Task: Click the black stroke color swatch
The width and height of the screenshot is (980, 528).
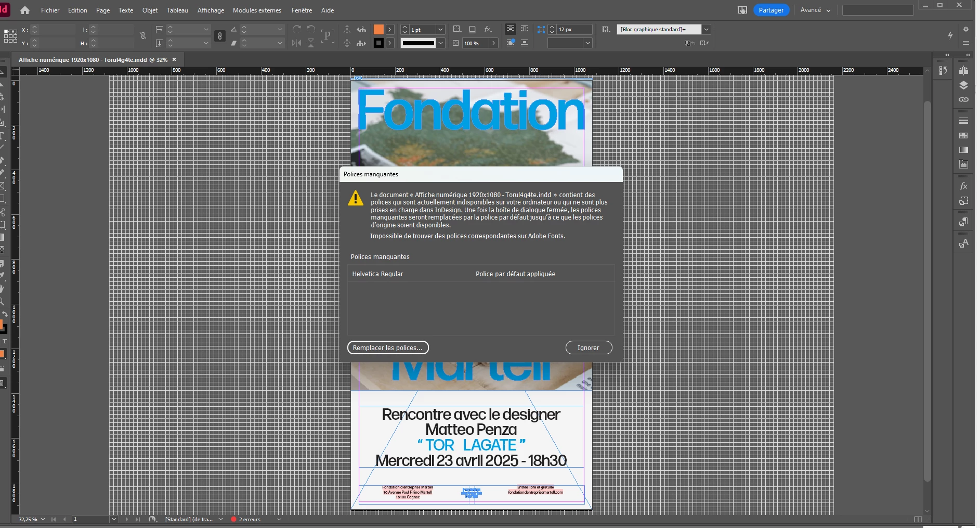Action: click(378, 43)
